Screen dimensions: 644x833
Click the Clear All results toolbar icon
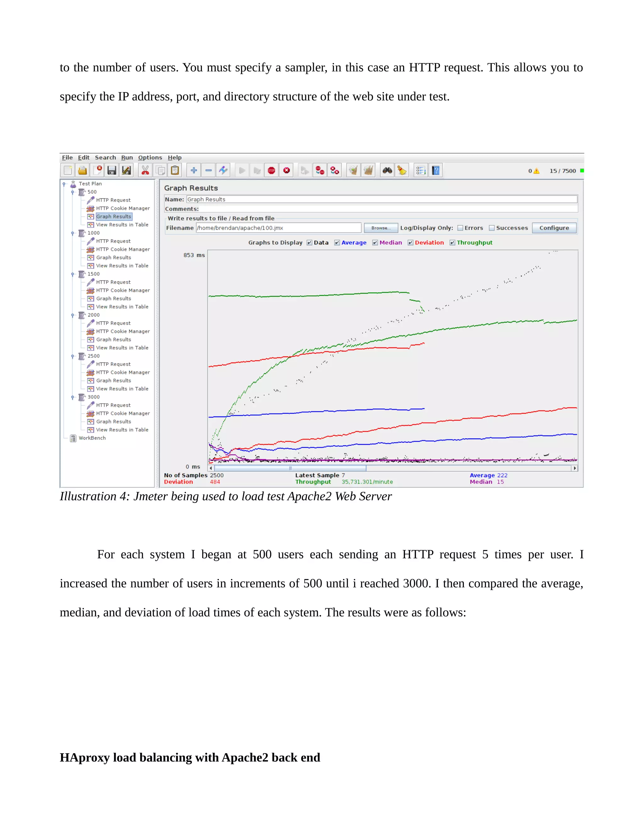click(369, 170)
